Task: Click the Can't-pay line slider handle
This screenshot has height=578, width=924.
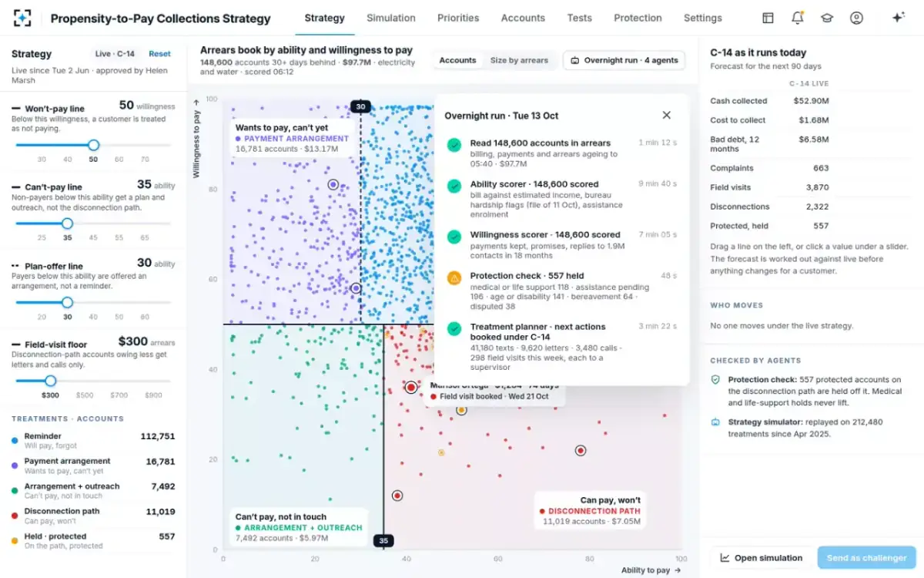Action: [x=67, y=223]
